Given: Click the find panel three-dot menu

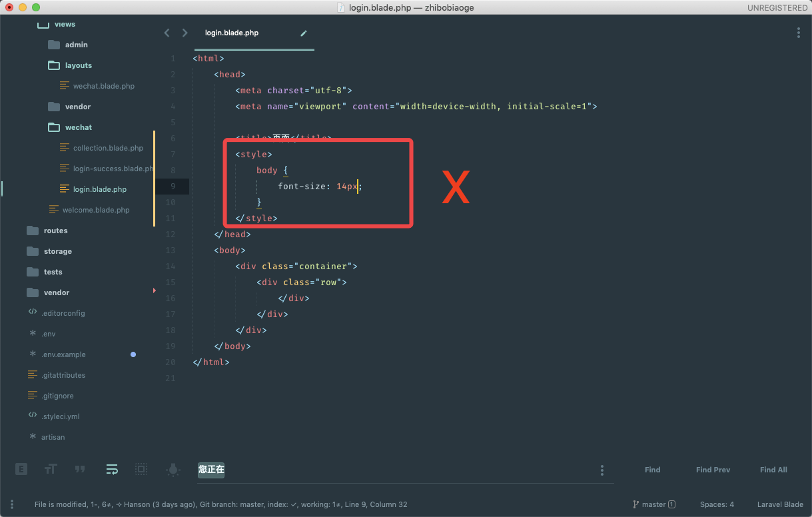Looking at the screenshot, I should 602,470.
